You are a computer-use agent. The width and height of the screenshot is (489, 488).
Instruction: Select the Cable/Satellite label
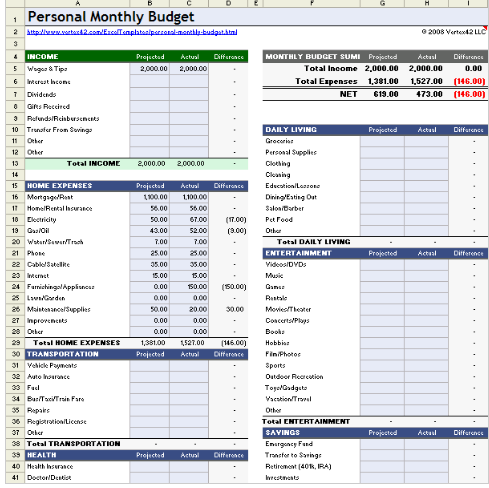click(x=48, y=265)
